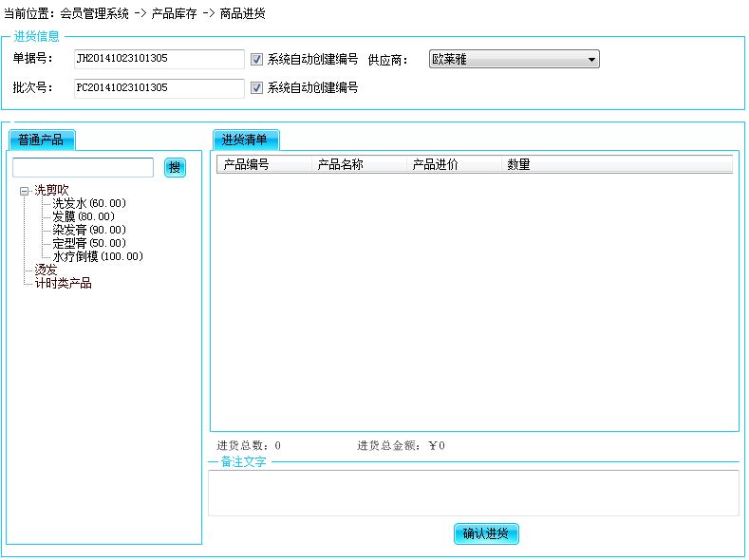Collapse the 洗剪吹 tree node
Viewport: 749px width, 560px height.
pyautogui.click(x=24, y=191)
